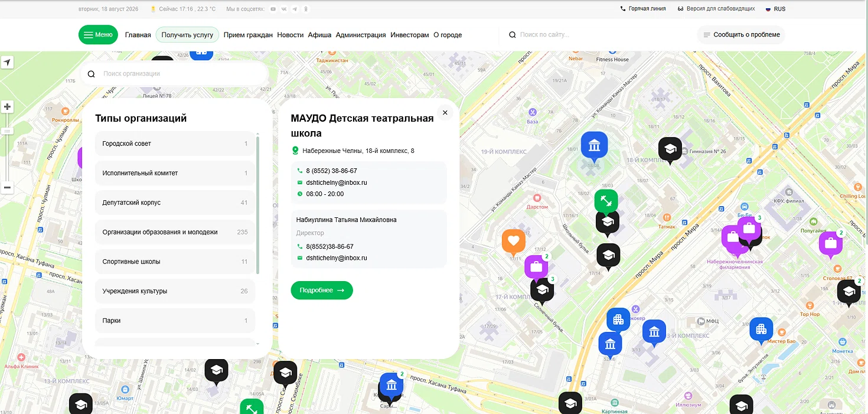Open the YouTube social link icon
Screen dimensions: 868x414
(272, 9)
